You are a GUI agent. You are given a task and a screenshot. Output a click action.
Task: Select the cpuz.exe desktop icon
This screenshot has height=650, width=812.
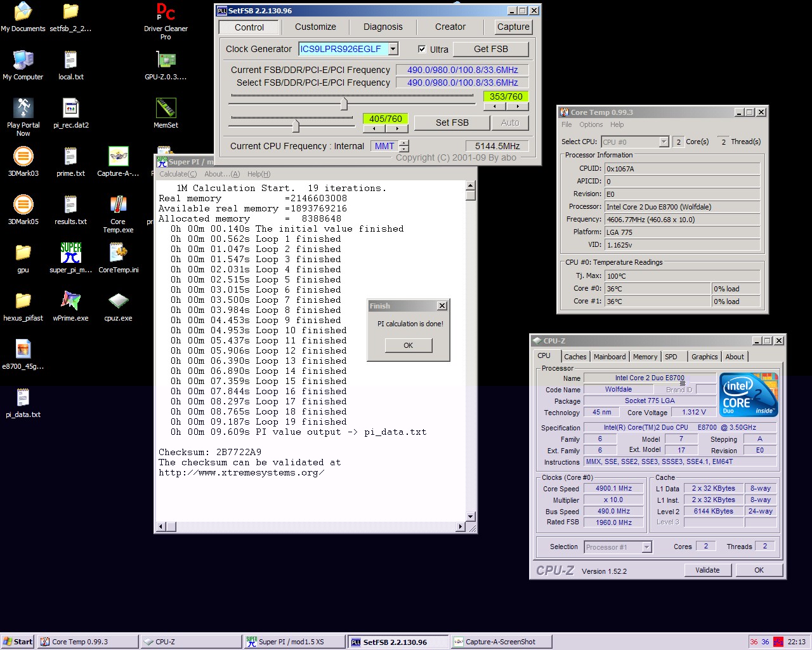pyautogui.click(x=118, y=307)
